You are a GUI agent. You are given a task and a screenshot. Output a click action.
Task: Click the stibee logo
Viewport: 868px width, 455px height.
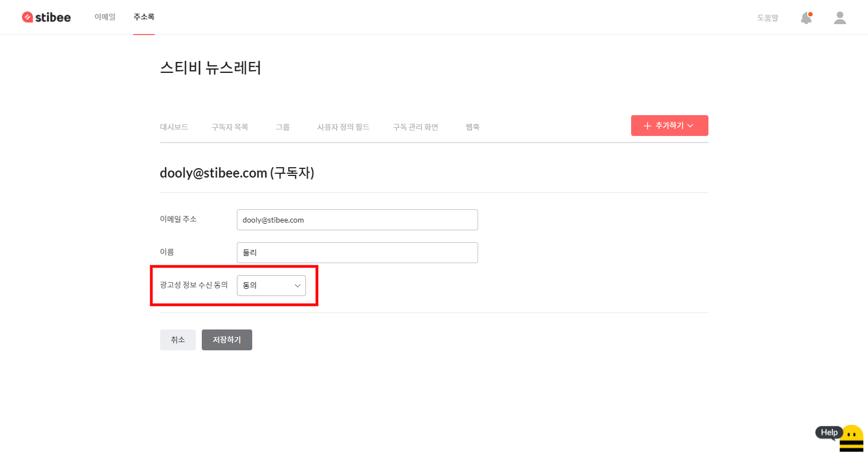[47, 18]
